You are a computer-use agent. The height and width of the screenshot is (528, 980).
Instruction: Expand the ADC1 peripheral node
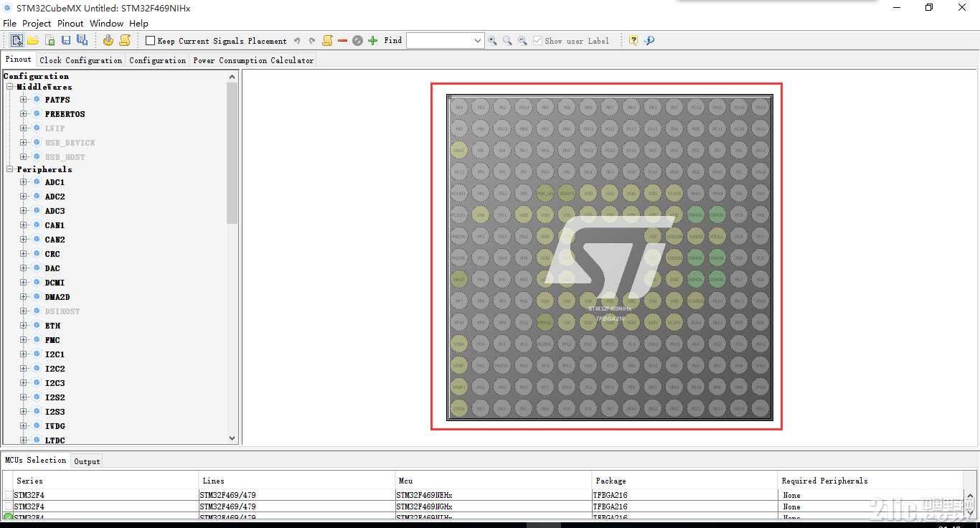(x=24, y=182)
